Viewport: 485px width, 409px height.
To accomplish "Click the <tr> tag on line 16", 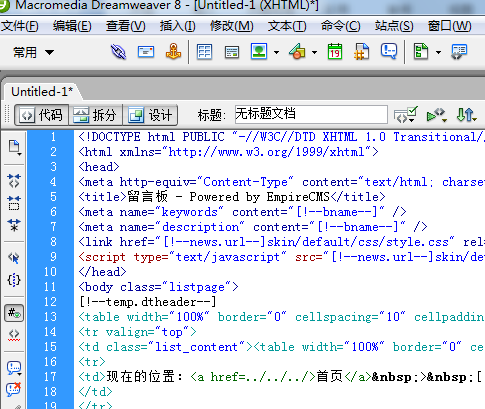I will tap(92, 362).
